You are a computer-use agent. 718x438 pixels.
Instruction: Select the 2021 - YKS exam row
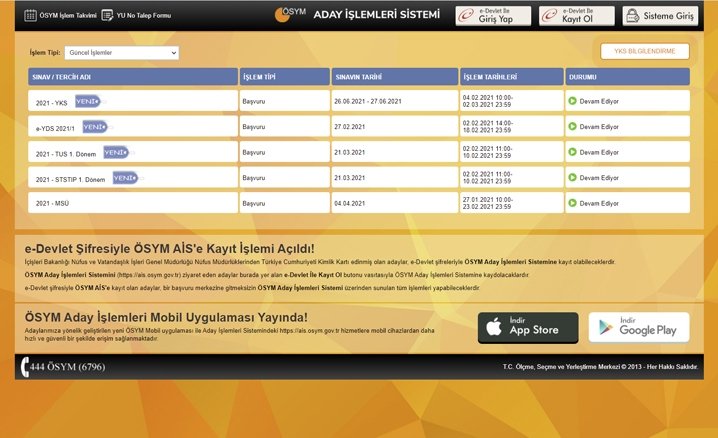pyautogui.click(x=359, y=101)
